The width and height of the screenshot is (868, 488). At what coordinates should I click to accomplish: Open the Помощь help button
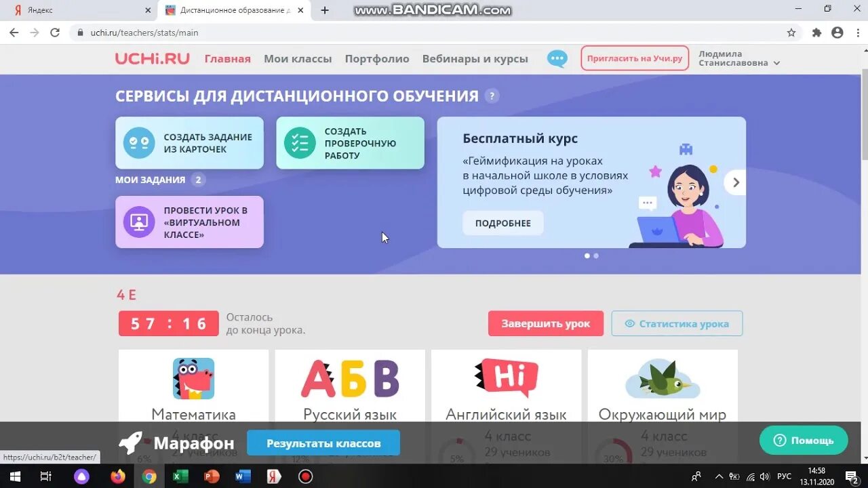click(804, 441)
